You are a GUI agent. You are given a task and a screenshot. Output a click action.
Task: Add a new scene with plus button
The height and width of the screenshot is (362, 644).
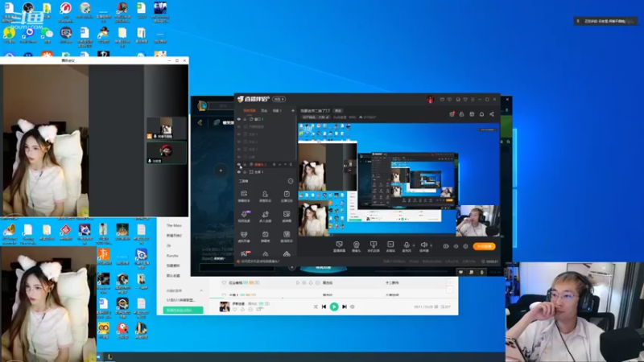293,110
